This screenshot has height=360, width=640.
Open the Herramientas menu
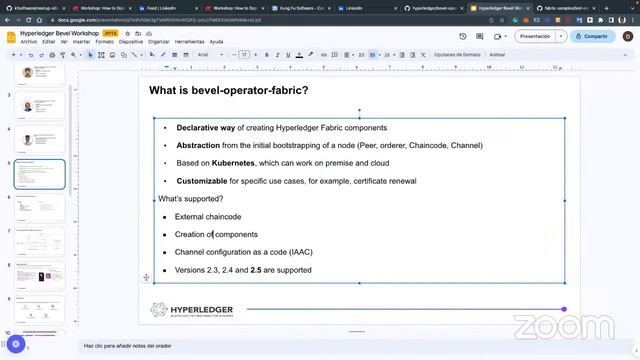pos(189,42)
